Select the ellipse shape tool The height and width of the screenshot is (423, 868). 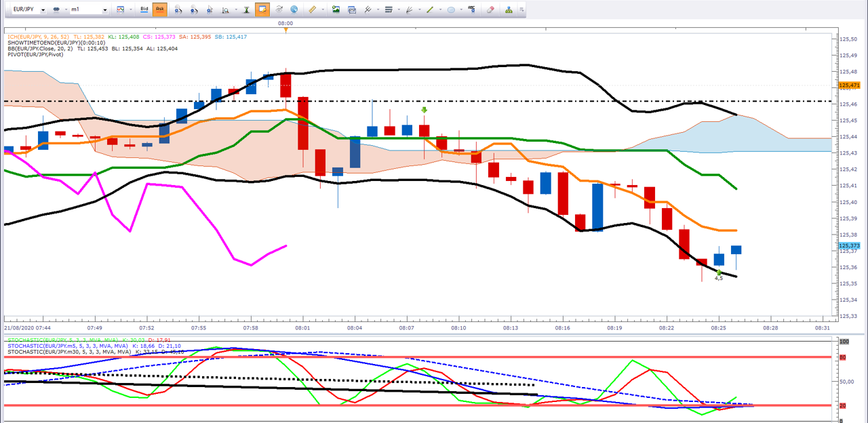(451, 9)
